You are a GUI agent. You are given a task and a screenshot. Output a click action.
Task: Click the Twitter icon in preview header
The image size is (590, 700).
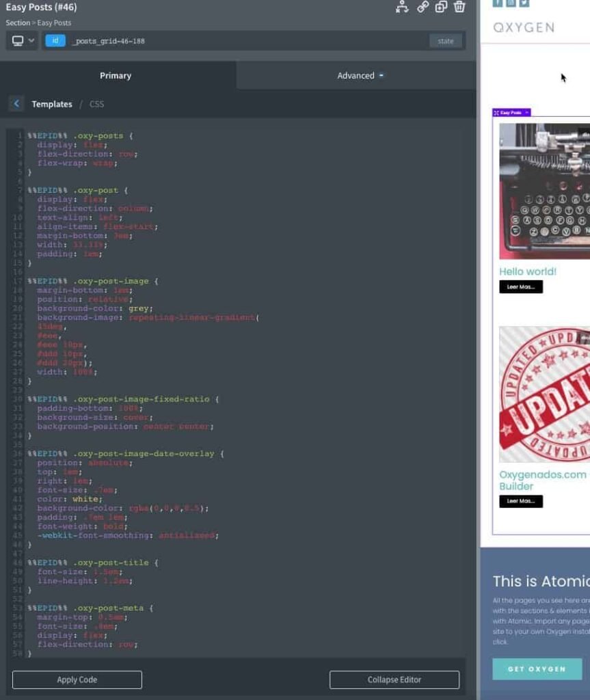524,3
